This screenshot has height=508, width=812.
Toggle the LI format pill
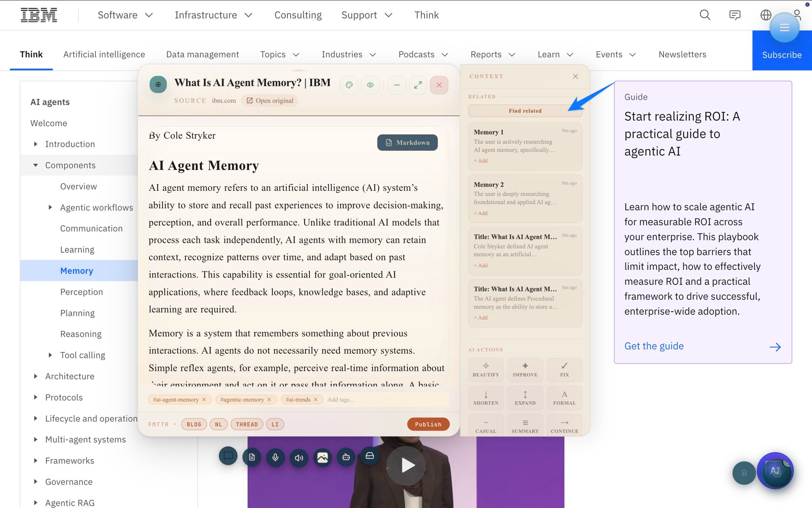275,424
